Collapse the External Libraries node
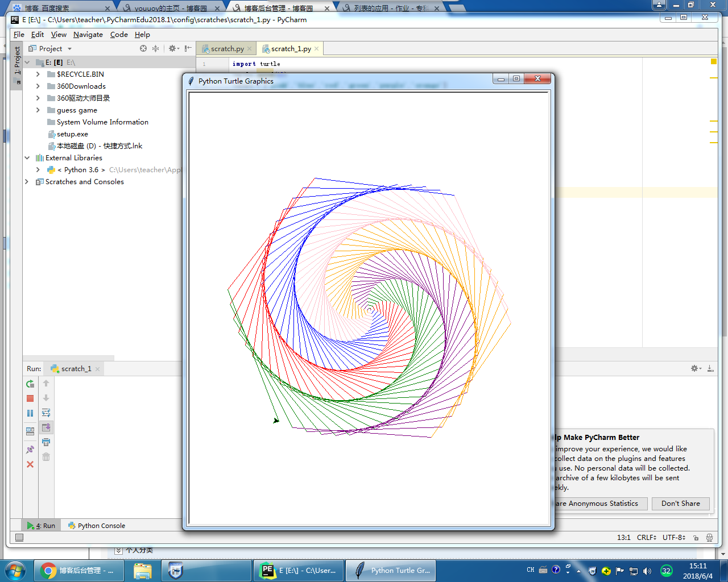The image size is (728, 582). tap(27, 158)
